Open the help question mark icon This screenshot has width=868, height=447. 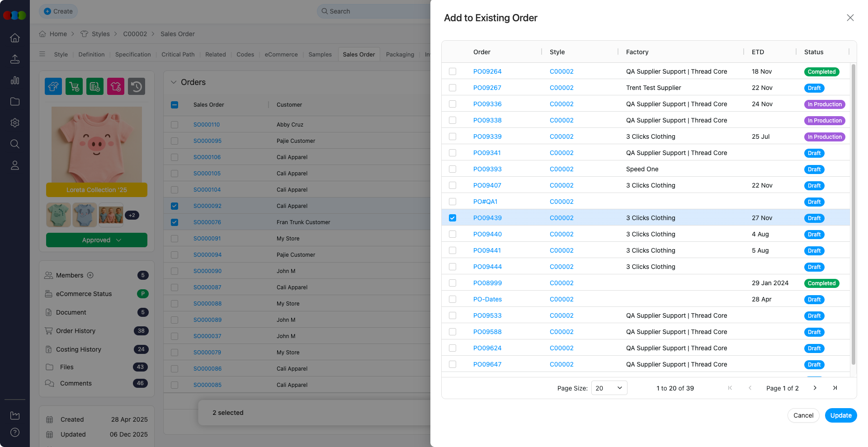tap(15, 433)
